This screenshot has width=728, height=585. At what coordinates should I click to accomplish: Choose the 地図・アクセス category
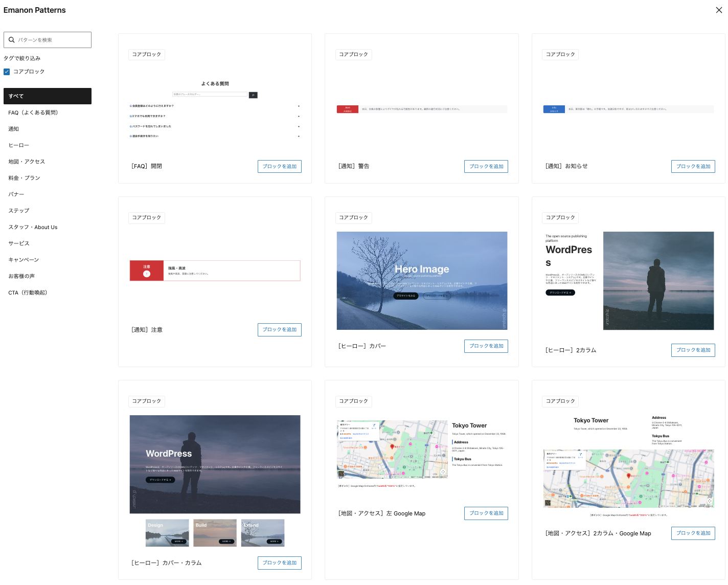click(x=27, y=162)
